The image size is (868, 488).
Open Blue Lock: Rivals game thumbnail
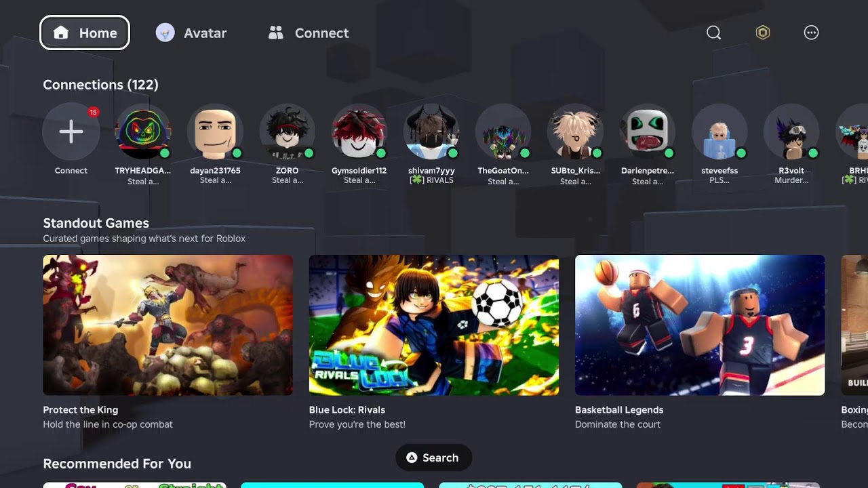click(434, 325)
